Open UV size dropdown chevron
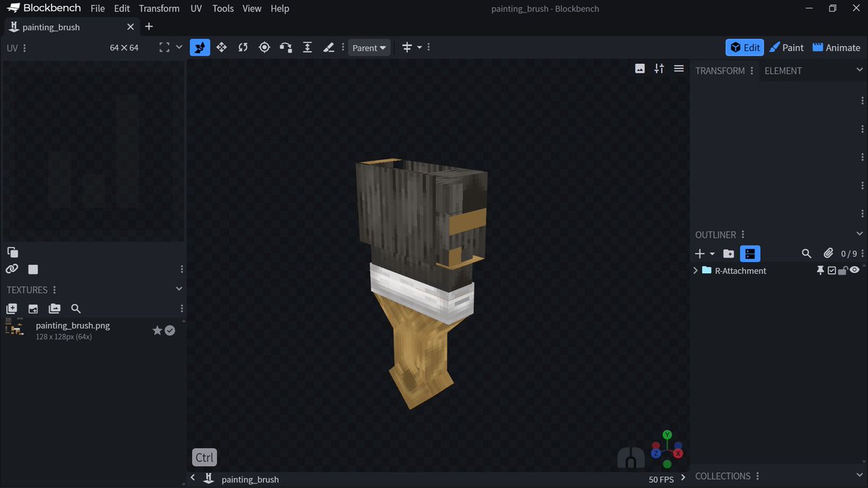The image size is (868, 488). click(179, 47)
